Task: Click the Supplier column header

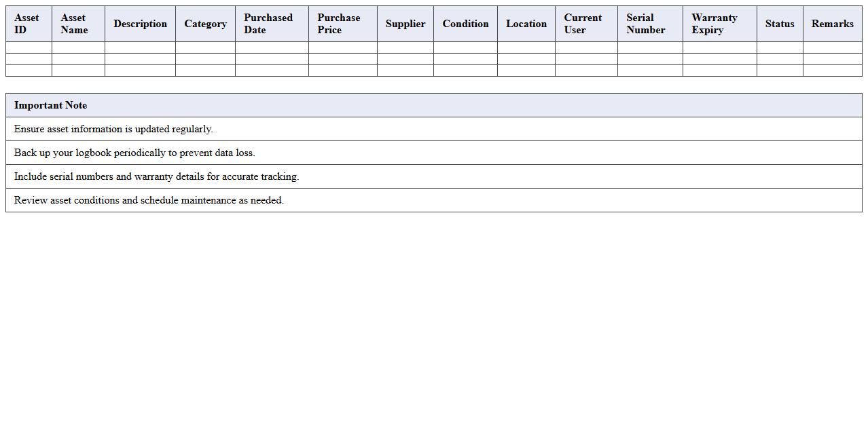Action: click(405, 24)
